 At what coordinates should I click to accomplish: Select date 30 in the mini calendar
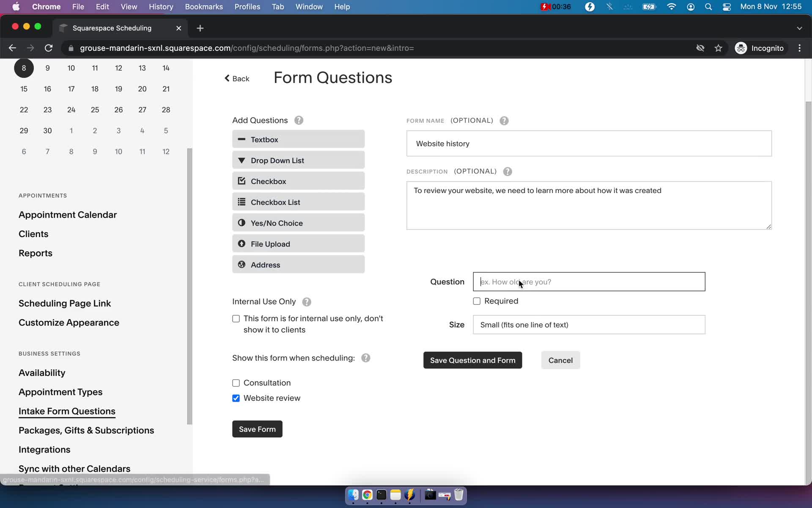[x=47, y=131]
